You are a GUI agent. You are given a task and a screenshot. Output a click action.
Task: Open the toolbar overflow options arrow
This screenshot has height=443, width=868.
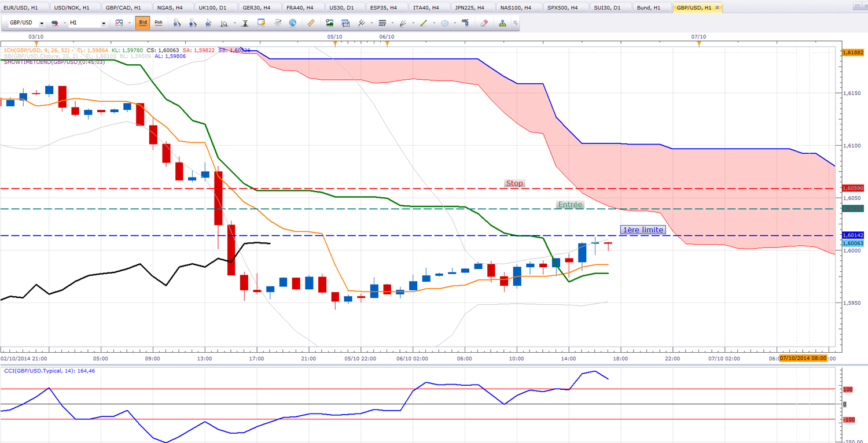515,23
